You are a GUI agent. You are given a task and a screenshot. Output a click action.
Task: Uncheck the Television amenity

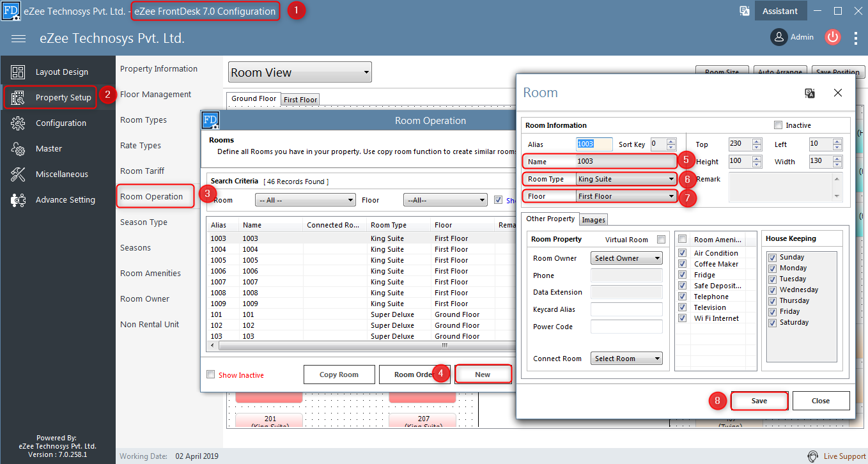click(682, 307)
